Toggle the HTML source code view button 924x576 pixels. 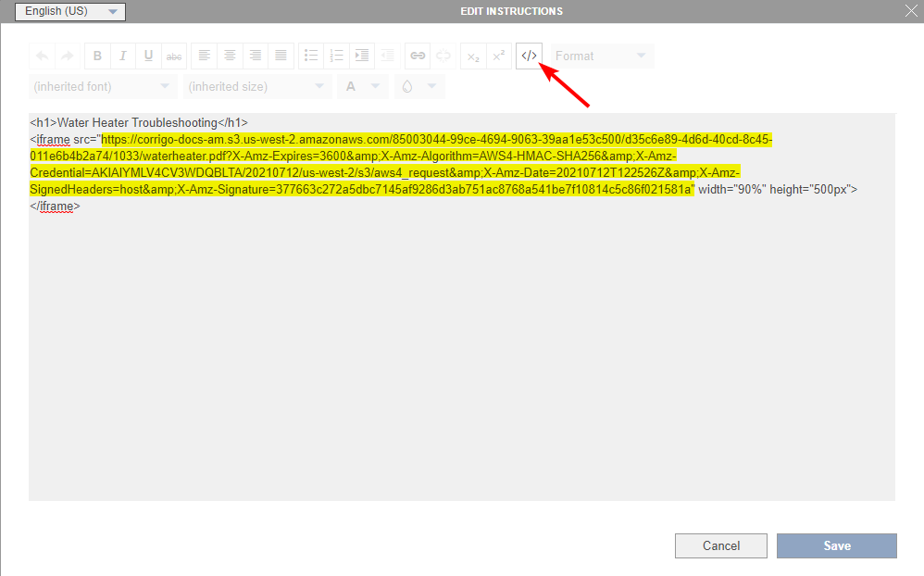click(x=529, y=56)
